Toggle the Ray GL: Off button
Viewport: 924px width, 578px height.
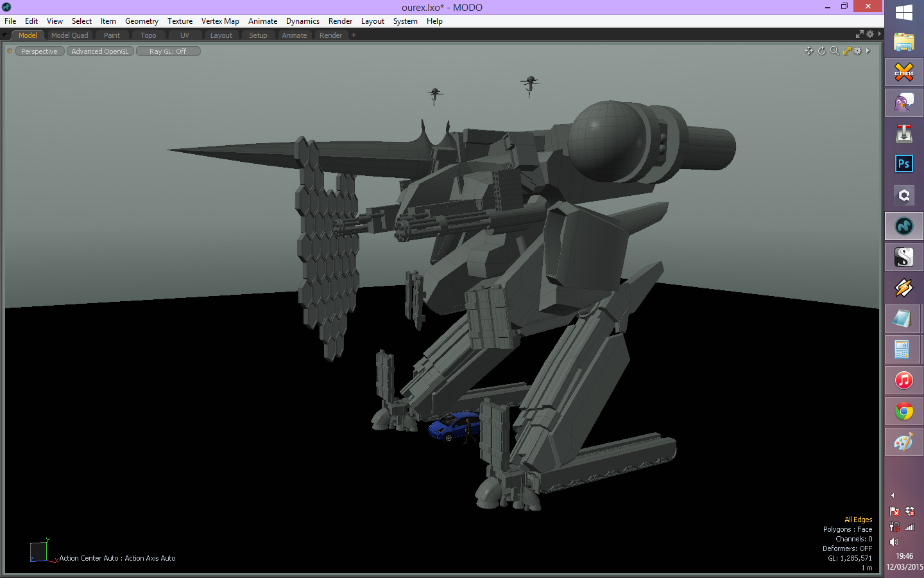coord(168,51)
